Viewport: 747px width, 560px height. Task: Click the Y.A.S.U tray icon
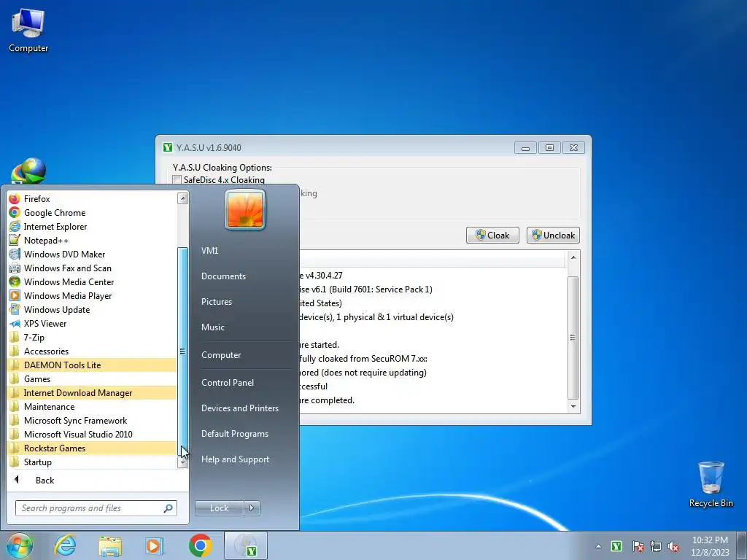[x=616, y=546]
